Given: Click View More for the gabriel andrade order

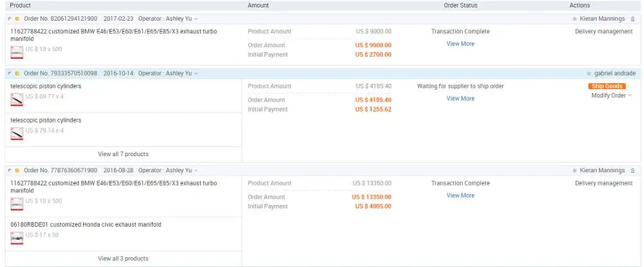Looking at the screenshot, I should tap(460, 99).
